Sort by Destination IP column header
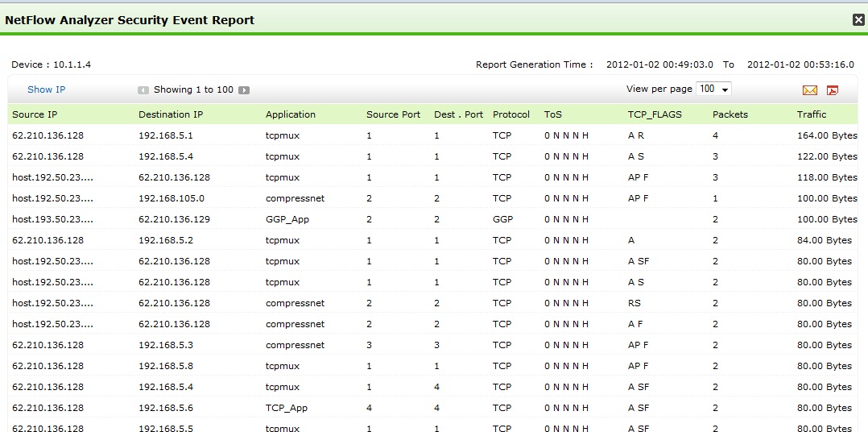This screenshot has height=432, width=868. point(171,114)
